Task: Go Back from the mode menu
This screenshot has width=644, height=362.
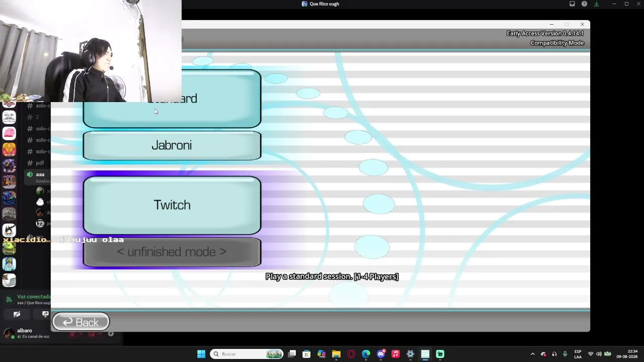Action: (80, 322)
